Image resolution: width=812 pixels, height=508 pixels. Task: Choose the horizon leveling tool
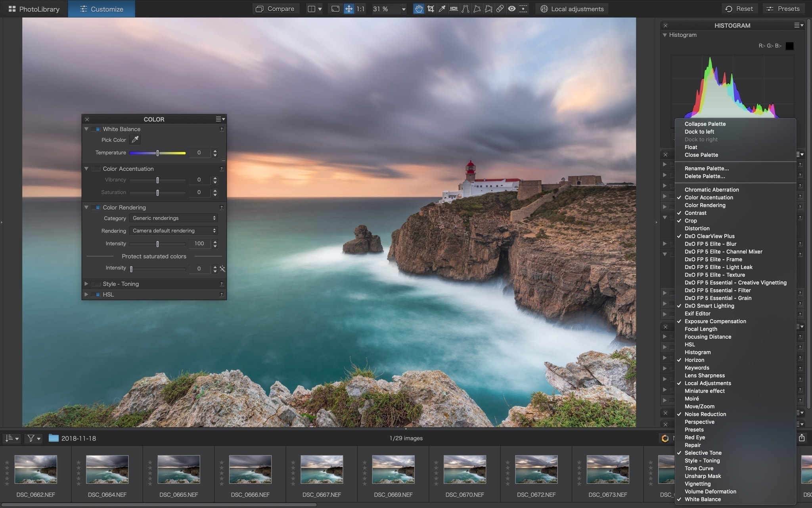(x=454, y=9)
